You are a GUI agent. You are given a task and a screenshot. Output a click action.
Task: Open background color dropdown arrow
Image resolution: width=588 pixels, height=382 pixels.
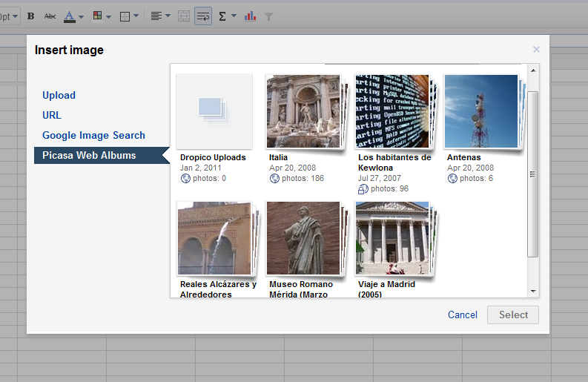108,16
